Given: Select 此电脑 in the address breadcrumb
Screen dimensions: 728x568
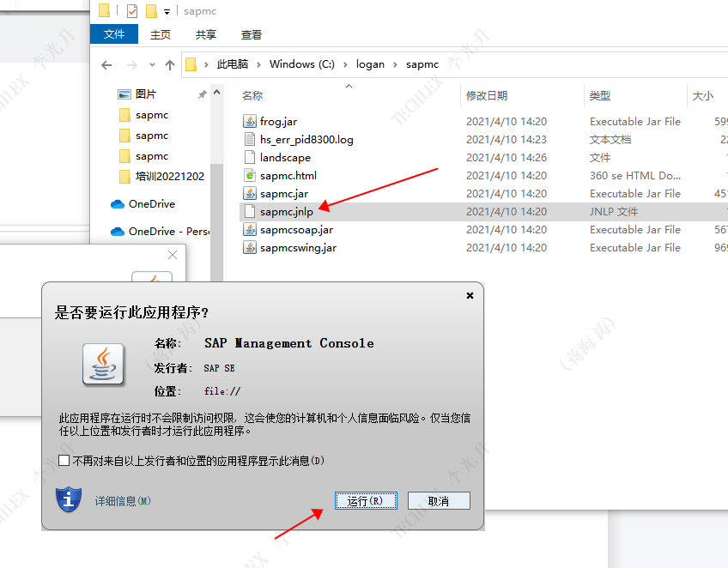Looking at the screenshot, I should tap(233, 64).
